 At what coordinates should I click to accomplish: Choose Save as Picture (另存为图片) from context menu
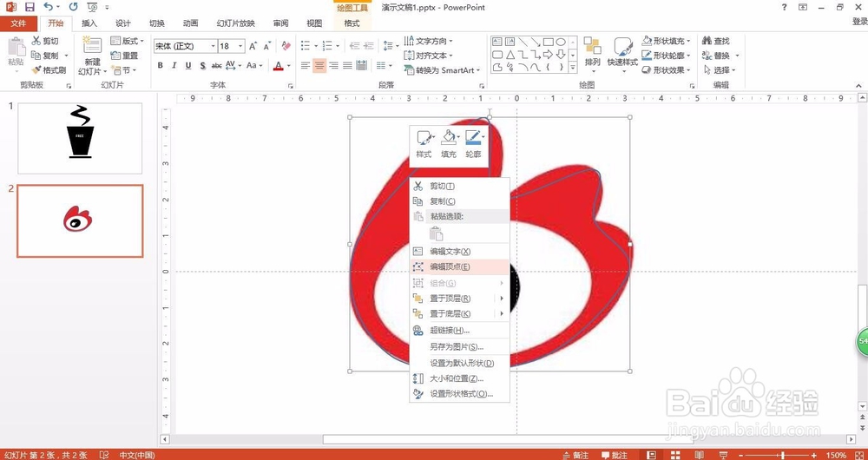459,347
